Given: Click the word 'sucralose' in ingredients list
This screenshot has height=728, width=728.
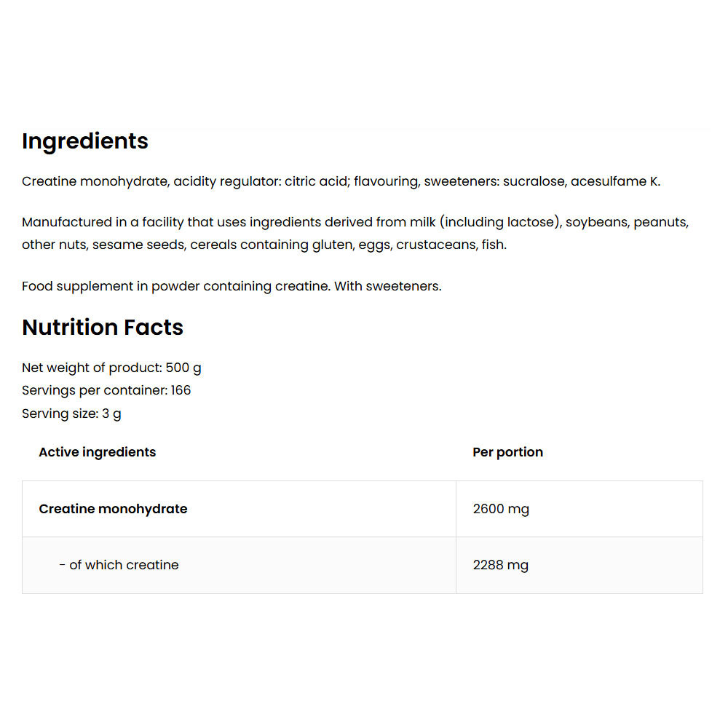Looking at the screenshot, I should [534, 181].
